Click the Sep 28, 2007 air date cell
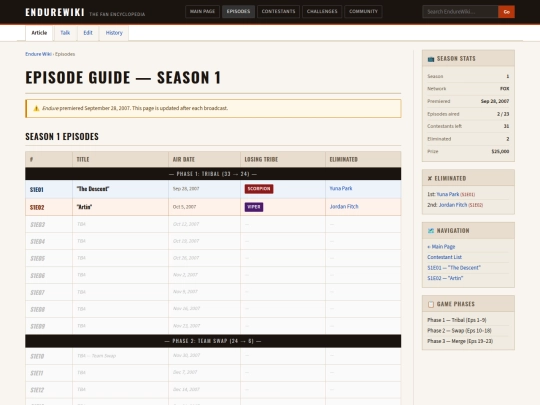 pos(204,189)
